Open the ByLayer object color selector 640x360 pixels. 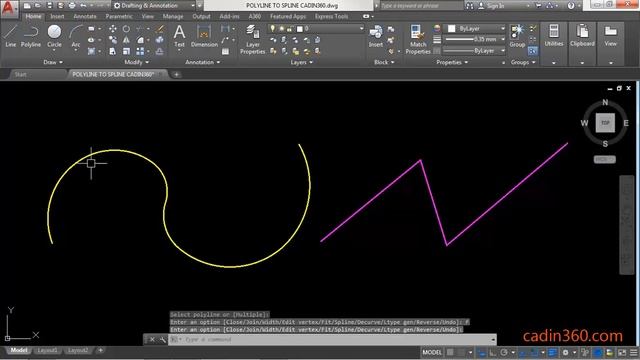coord(475,29)
